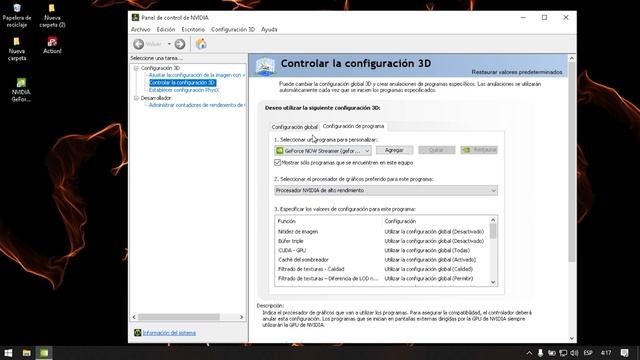Viewport: 640px width, 360px height.
Task: Click the system information icon beside the link
Action: click(138, 333)
